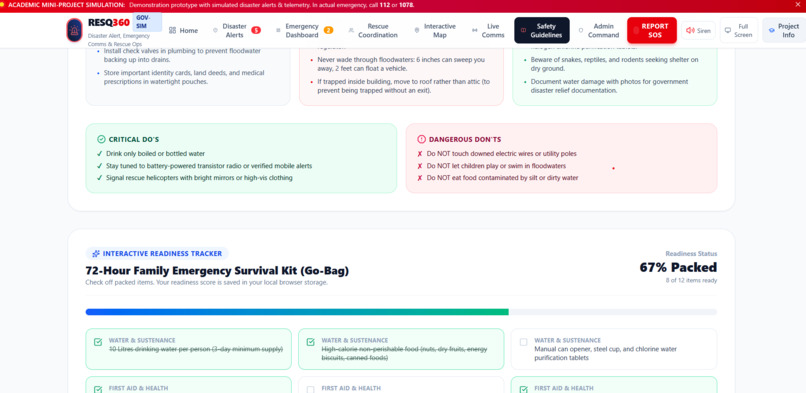
Task: Click 'Beware of snakes, reptiles, and rodents' bullet
Action: click(x=614, y=64)
